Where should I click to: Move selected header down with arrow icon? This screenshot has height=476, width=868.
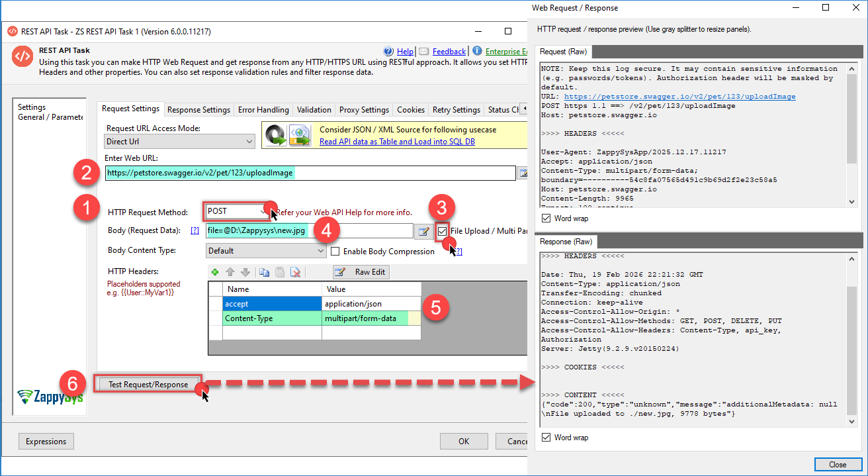[245, 272]
